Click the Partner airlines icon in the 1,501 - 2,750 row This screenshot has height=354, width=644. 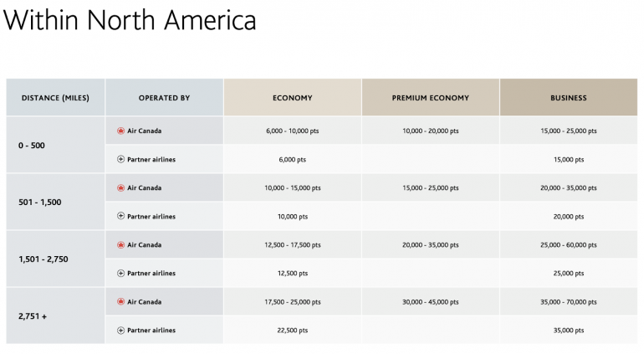120,273
